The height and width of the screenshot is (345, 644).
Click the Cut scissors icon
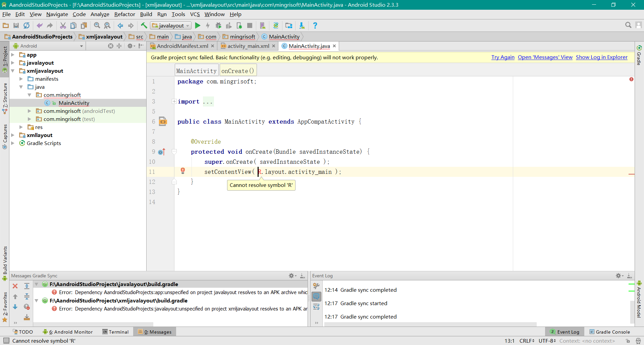pos(63,25)
